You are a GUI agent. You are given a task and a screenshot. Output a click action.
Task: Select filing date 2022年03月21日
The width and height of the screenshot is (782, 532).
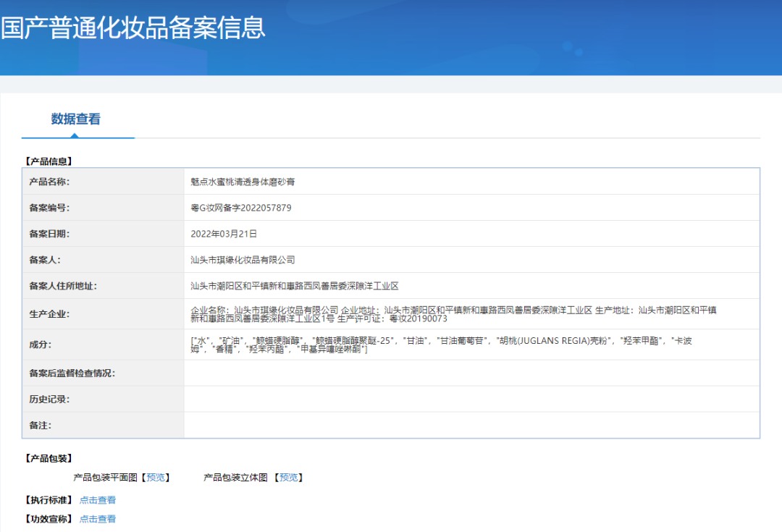point(224,234)
